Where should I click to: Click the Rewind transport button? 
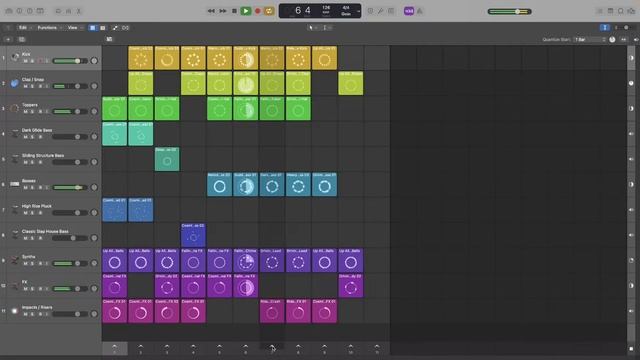(x=211, y=11)
